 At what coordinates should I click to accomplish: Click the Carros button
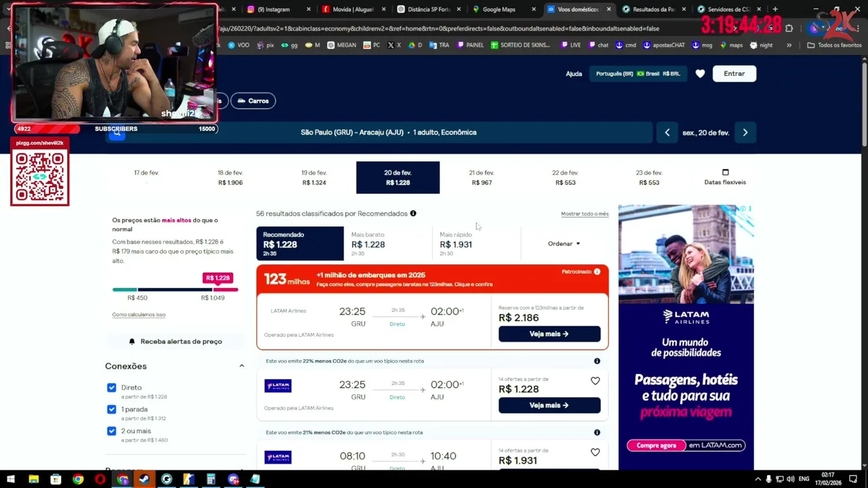click(253, 101)
